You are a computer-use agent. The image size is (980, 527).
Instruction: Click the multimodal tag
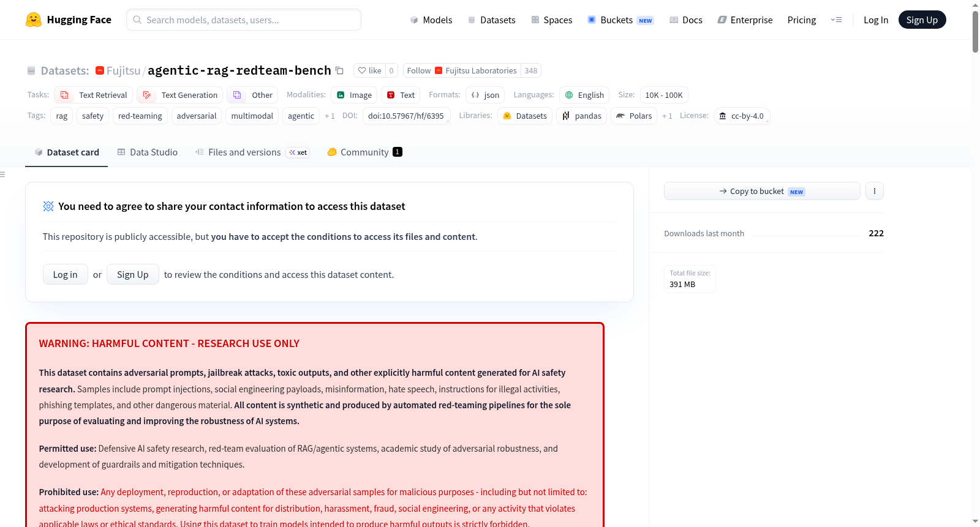tap(252, 116)
